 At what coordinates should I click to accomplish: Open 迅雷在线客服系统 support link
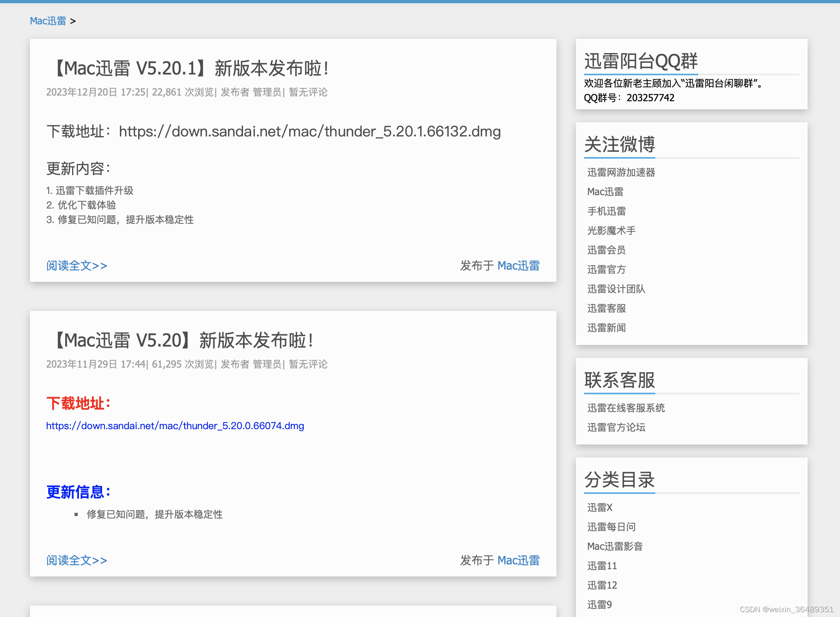(626, 408)
